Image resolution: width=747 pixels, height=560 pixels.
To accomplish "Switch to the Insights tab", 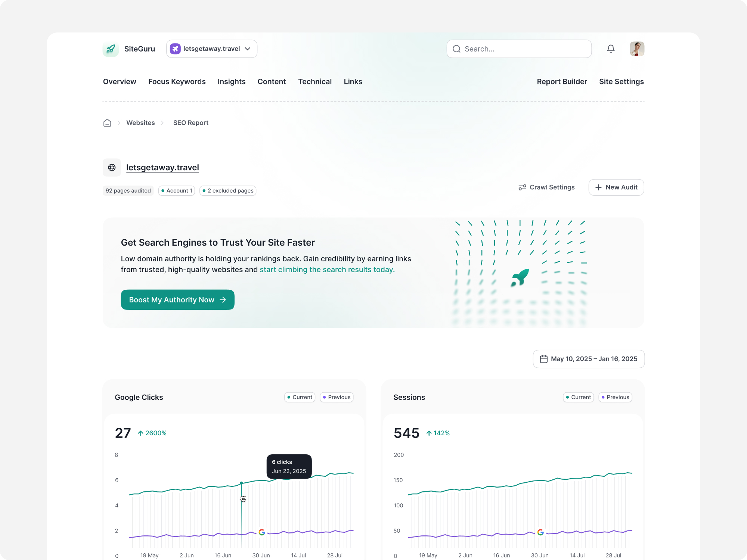I will coord(232,82).
